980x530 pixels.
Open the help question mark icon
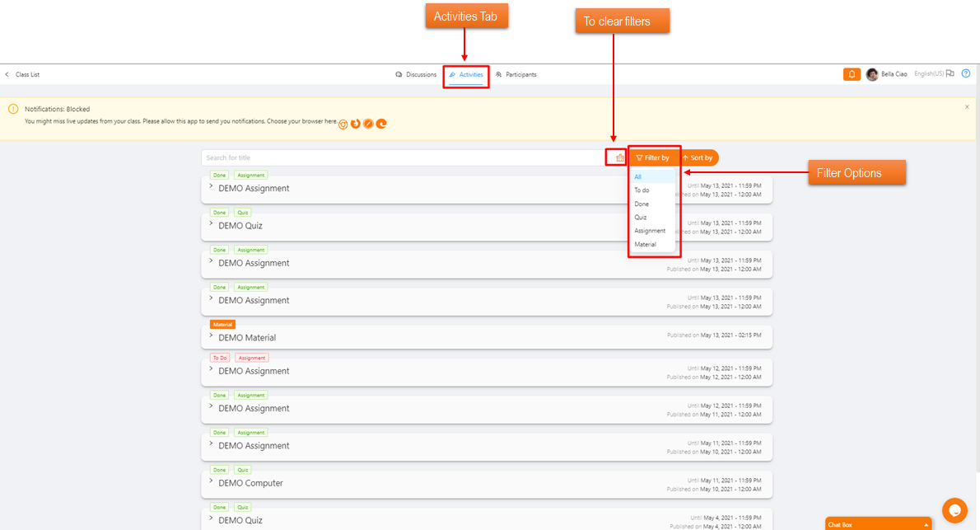click(x=966, y=74)
